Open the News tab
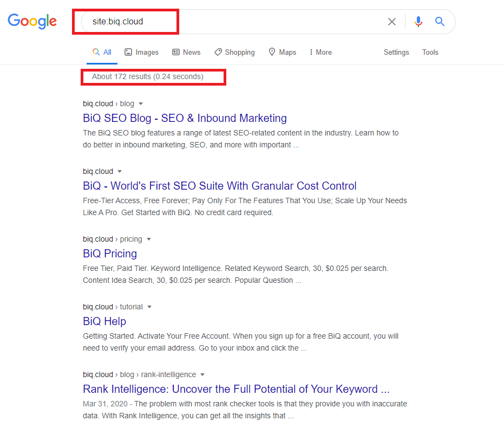The height and width of the screenshot is (434, 504). tap(186, 52)
